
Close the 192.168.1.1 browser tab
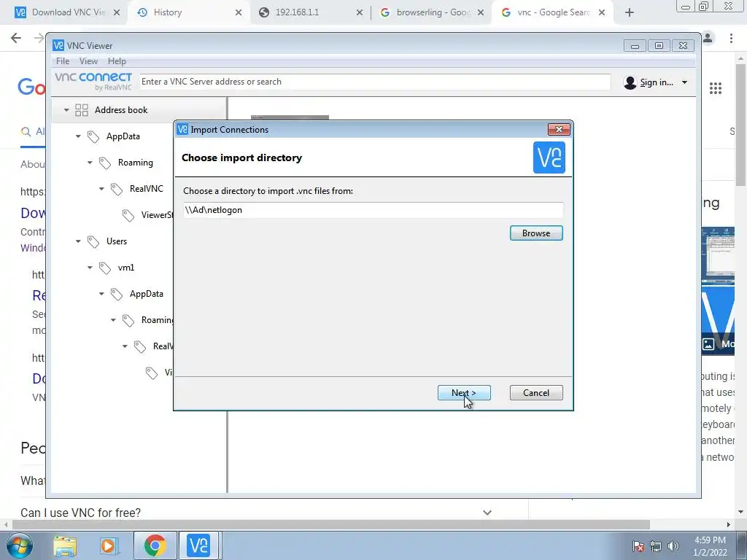click(x=360, y=12)
